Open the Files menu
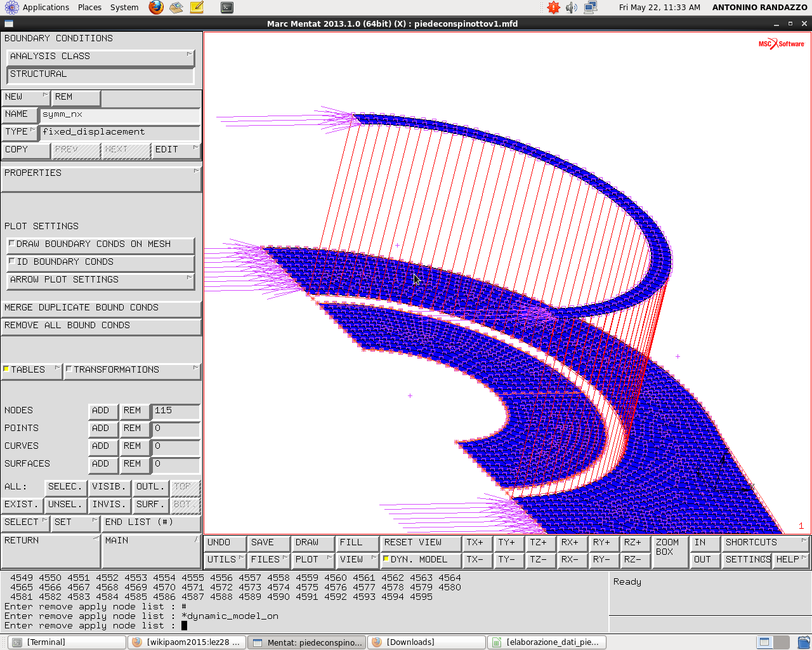 coord(269,560)
